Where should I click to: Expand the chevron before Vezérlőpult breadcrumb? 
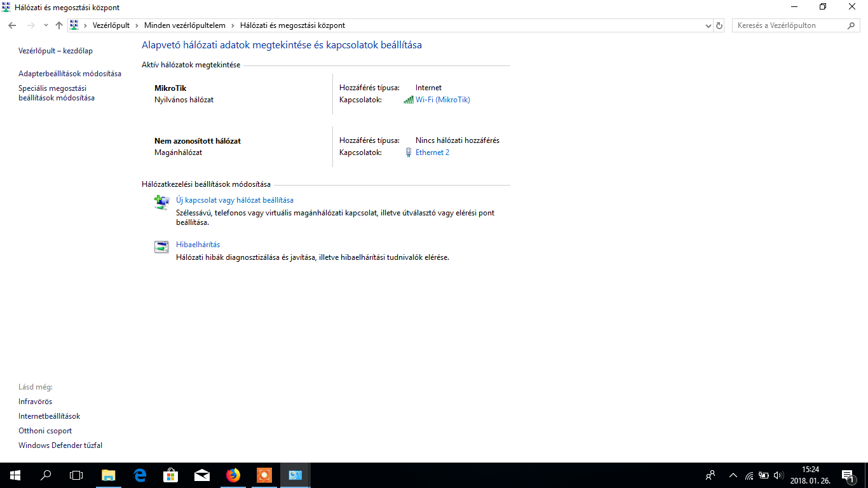[86, 25]
